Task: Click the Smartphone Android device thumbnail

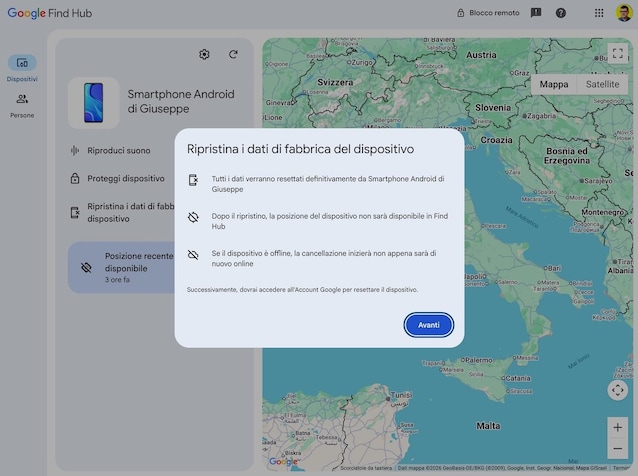Action: click(x=94, y=103)
